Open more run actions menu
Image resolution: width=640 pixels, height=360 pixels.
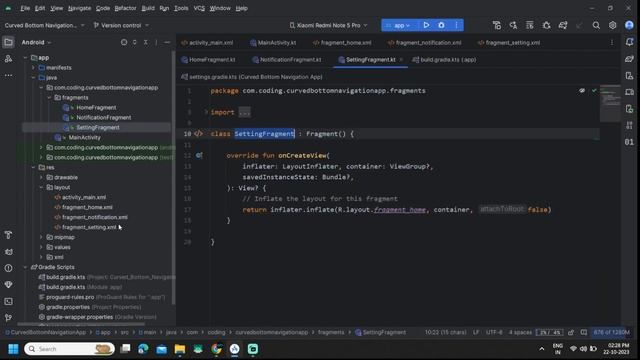tap(456, 25)
